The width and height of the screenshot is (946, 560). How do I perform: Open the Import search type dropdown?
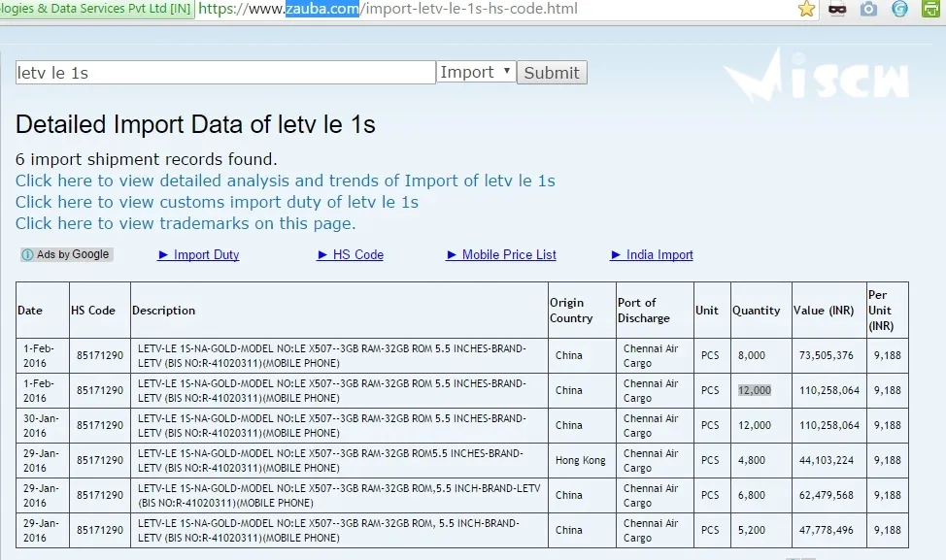(x=475, y=71)
